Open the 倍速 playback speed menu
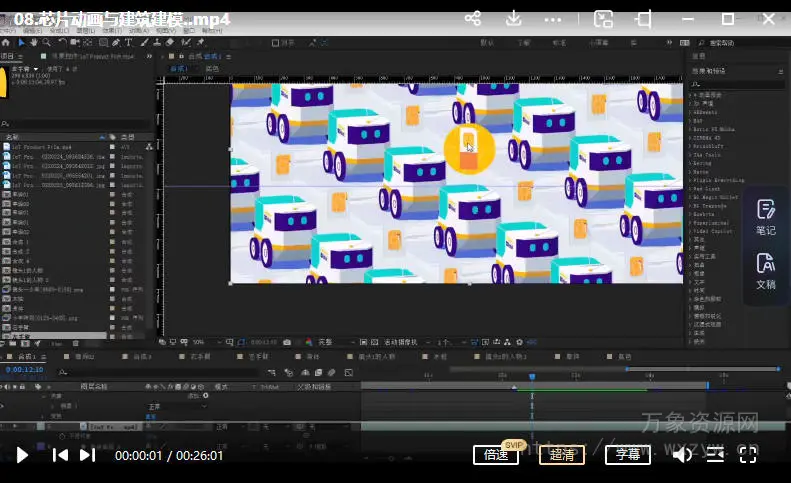 tap(496, 455)
